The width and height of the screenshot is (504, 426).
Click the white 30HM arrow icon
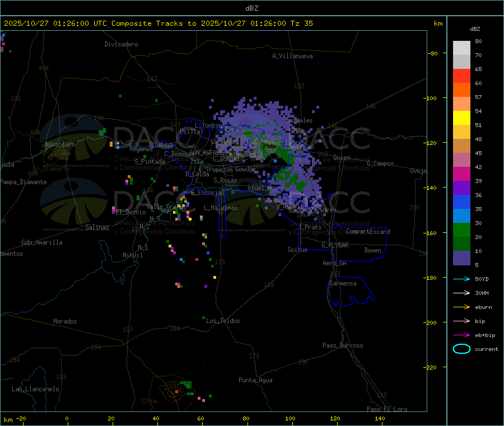coord(461,293)
